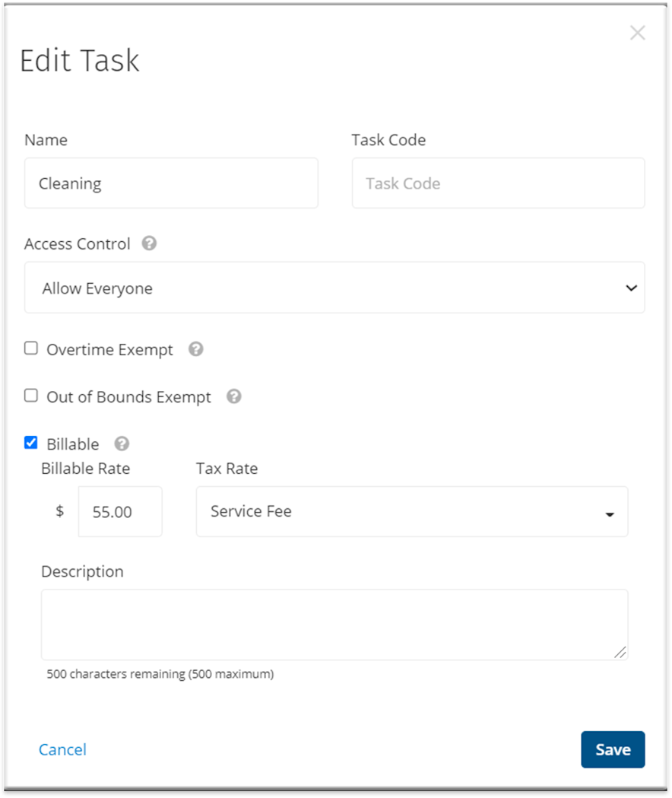Click the Access Control label
672x798 pixels.
78,243
